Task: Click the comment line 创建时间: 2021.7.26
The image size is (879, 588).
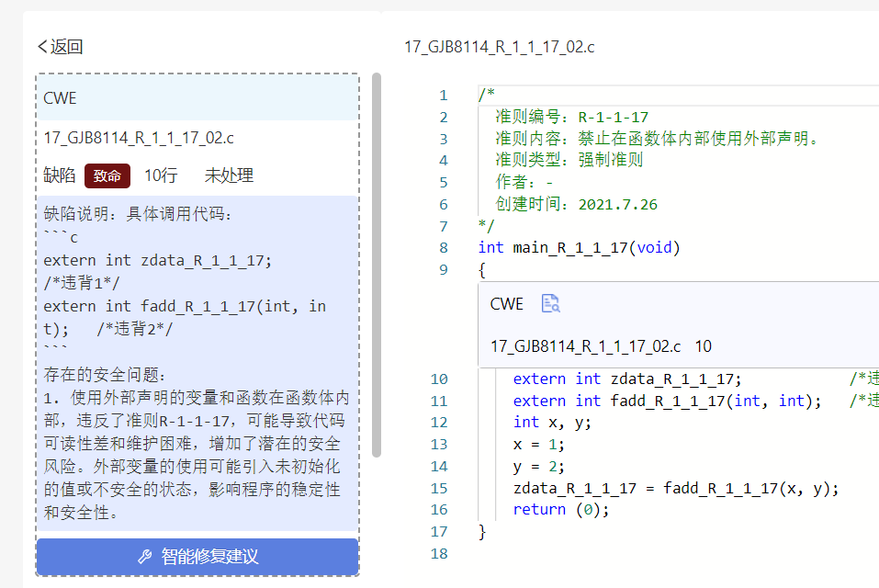Action: (x=576, y=204)
